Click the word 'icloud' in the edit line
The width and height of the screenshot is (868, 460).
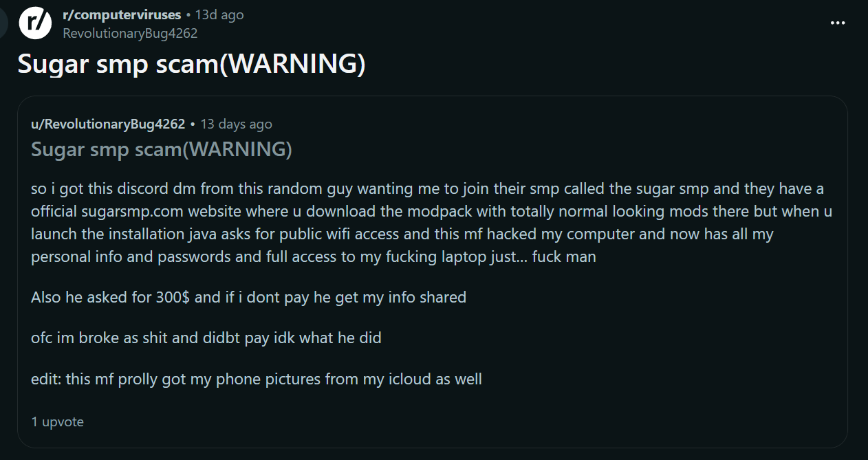pyautogui.click(x=409, y=378)
